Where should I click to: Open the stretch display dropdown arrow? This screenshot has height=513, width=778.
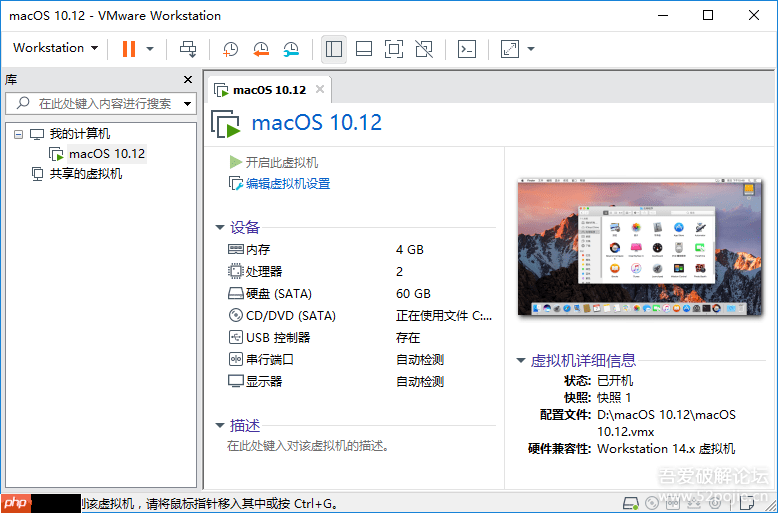pos(531,49)
